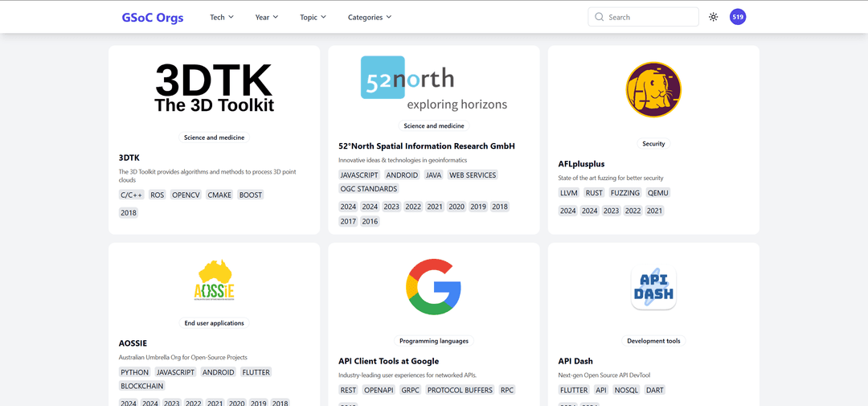868x406 pixels.
Task: Click ANDROID tag on the 52°North card
Action: (x=402, y=175)
